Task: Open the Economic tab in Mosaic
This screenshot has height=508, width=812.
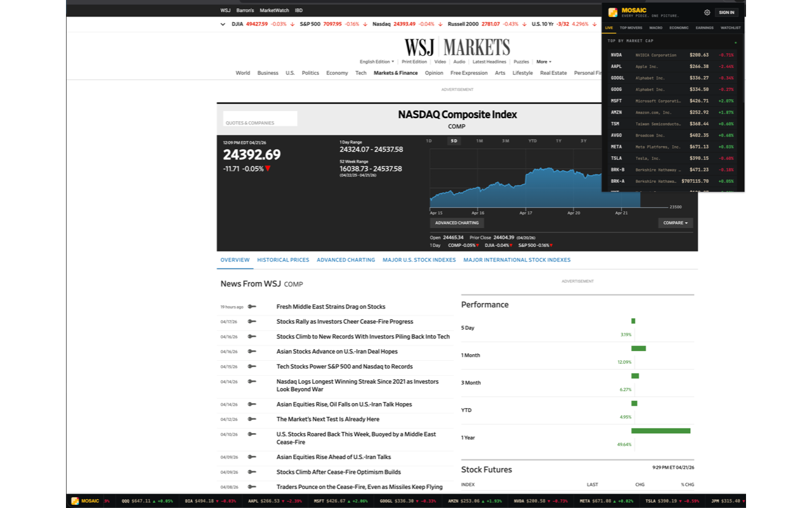Action: point(679,28)
